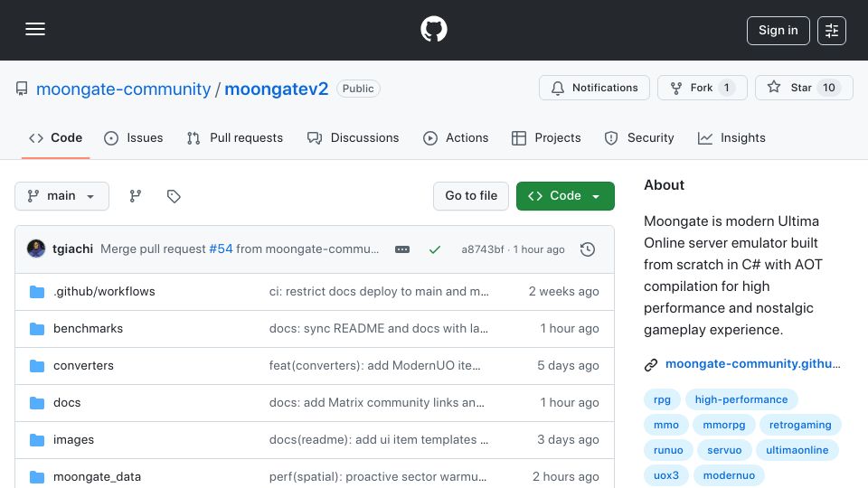This screenshot has height=488, width=868.
Task: Open commit 'perf(spatial): proactive sector warmu…'
Action: tap(378, 477)
